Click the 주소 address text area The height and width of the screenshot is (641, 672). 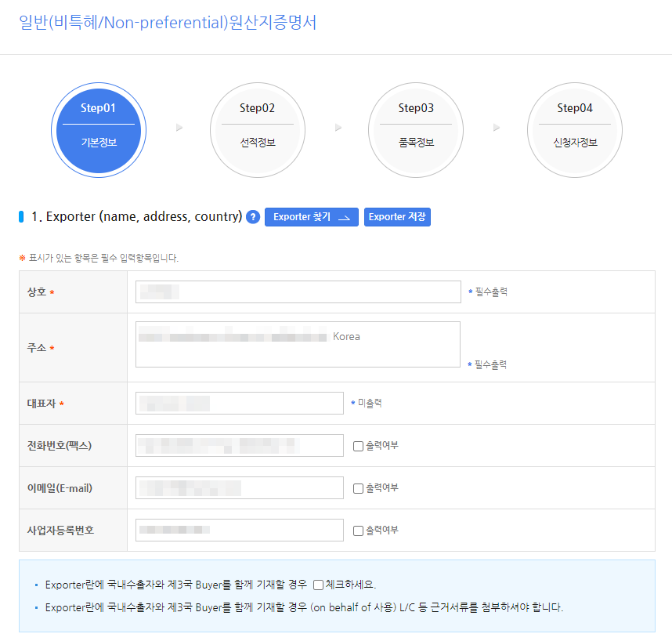point(298,344)
